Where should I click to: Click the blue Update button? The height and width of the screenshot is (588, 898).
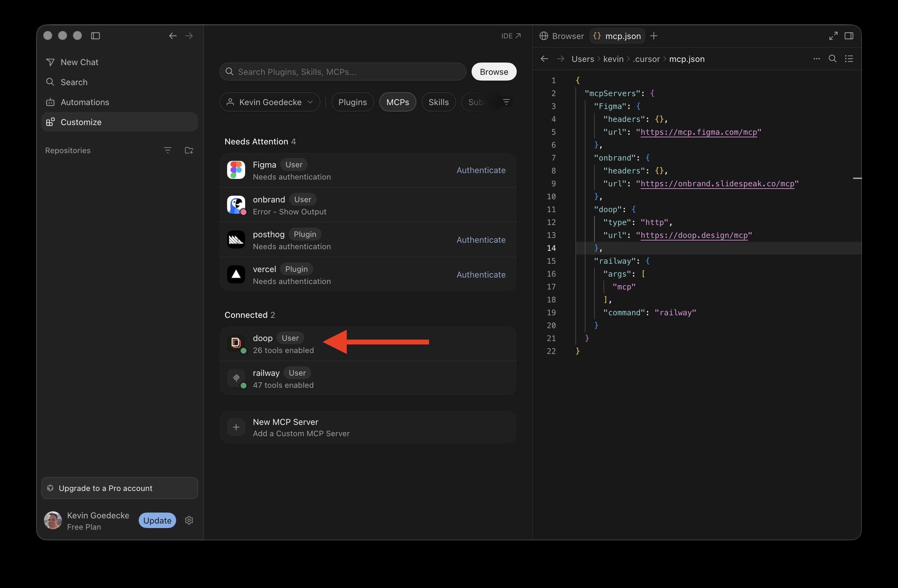coord(157,521)
